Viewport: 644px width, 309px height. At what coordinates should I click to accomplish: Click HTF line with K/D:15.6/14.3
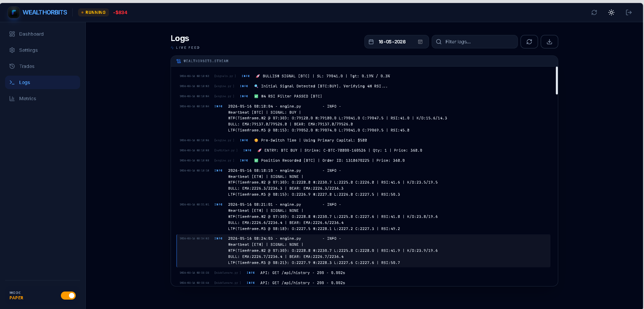(337, 118)
